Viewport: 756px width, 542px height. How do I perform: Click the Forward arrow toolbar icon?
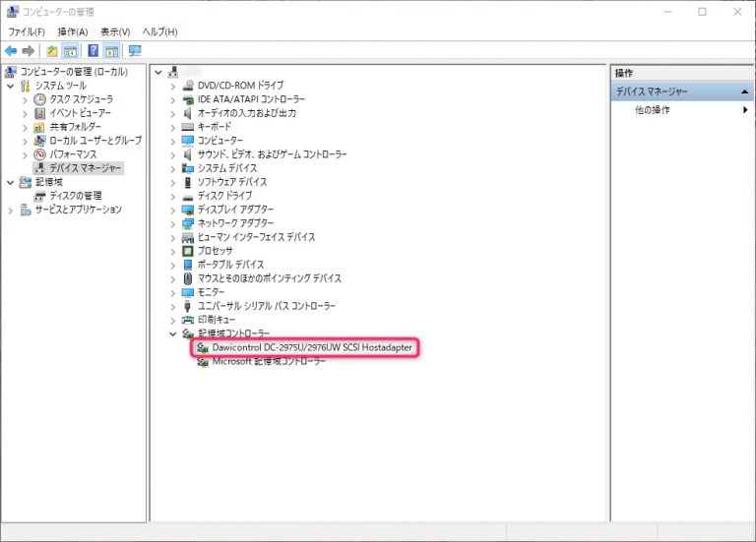(x=29, y=50)
